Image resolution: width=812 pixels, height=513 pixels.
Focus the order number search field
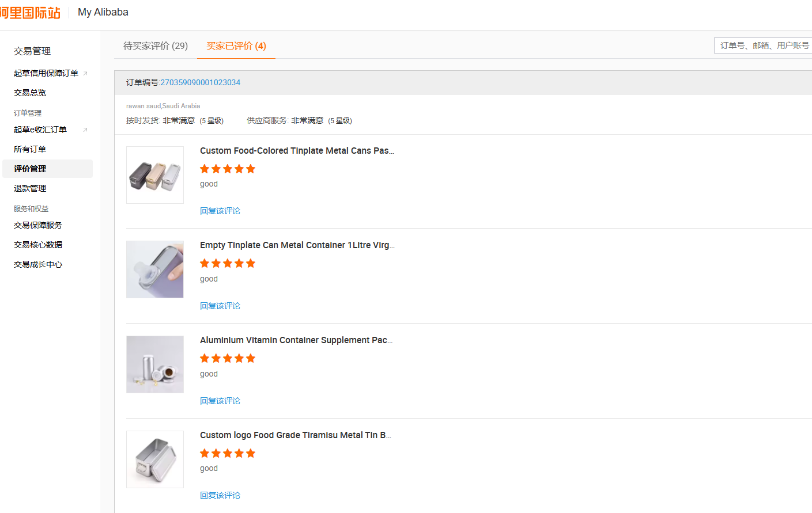click(x=763, y=45)
